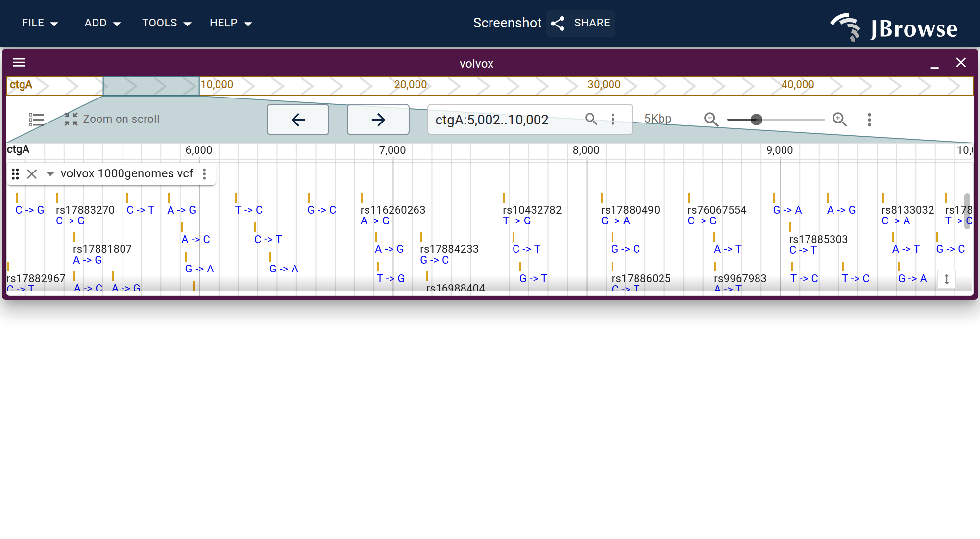
Task: Click the overview highlighted region box
Action: click(151, 86)
